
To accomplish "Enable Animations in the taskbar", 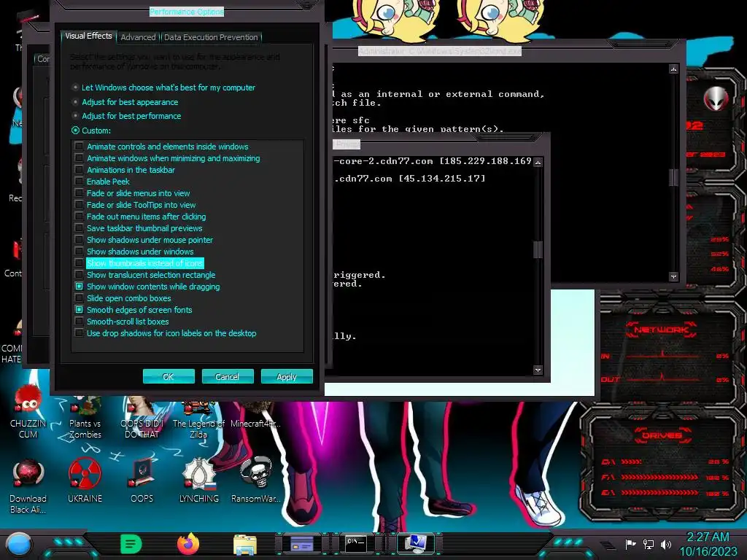I will [x=79, y=169].
